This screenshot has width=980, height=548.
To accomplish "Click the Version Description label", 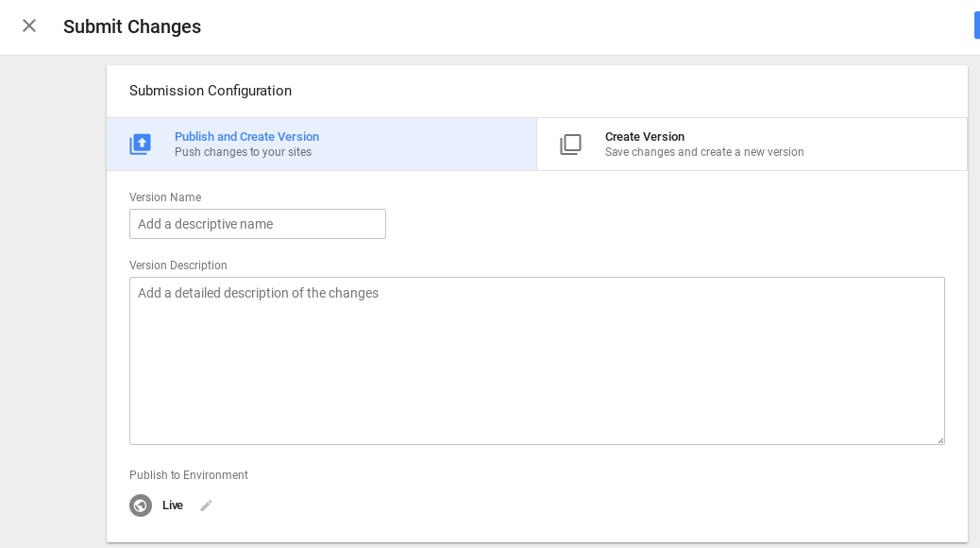I will (178, 265).
